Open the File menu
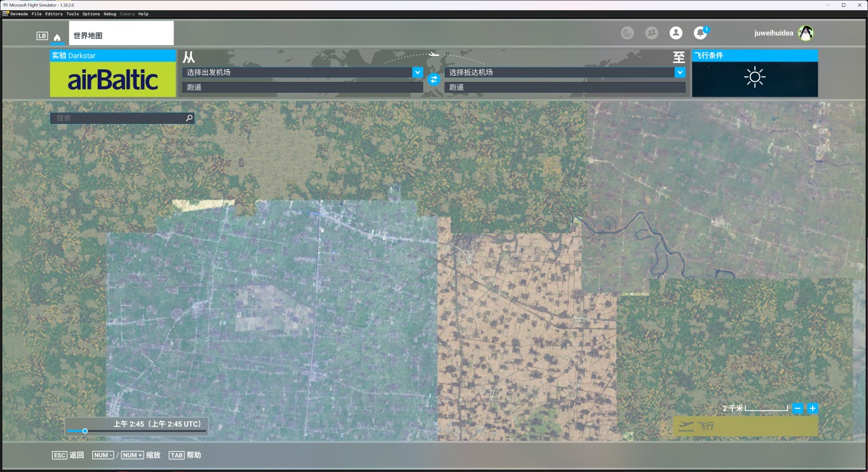Screen dimensions: 868x472 [36, 13]
